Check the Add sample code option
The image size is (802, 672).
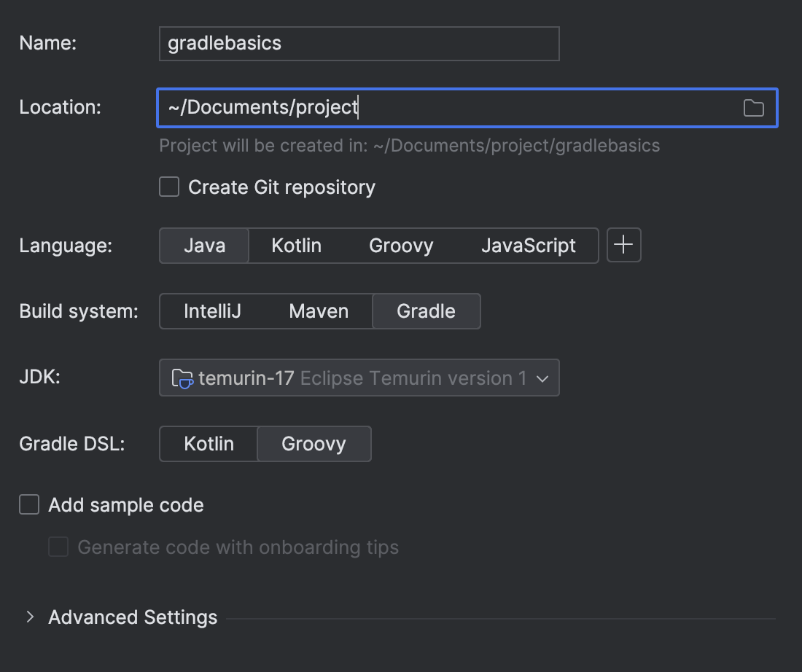click(x=29, y=505)
